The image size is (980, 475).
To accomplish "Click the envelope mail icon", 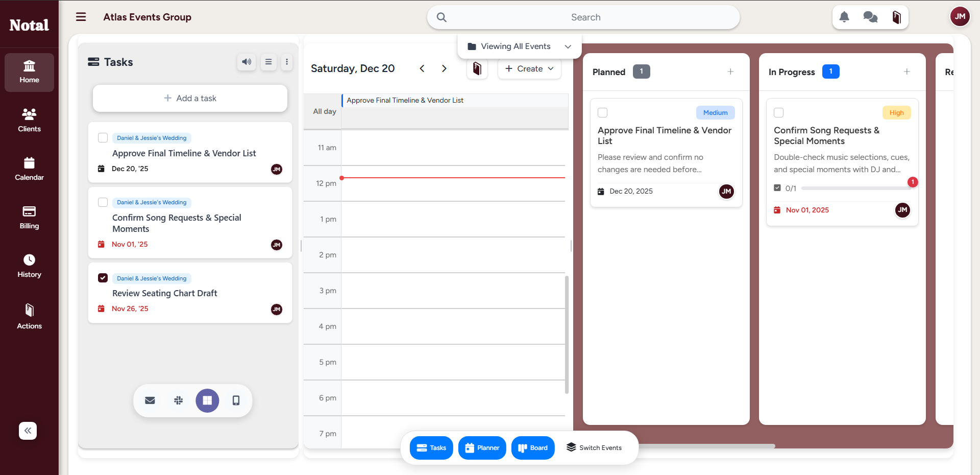I will point(150,400).
